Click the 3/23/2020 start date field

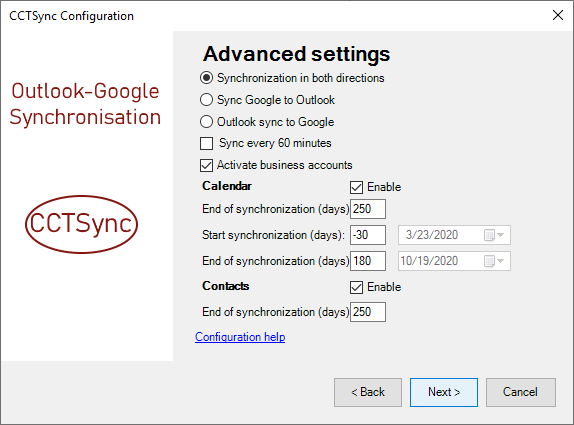pyautogui.click(x=454, y=235)
